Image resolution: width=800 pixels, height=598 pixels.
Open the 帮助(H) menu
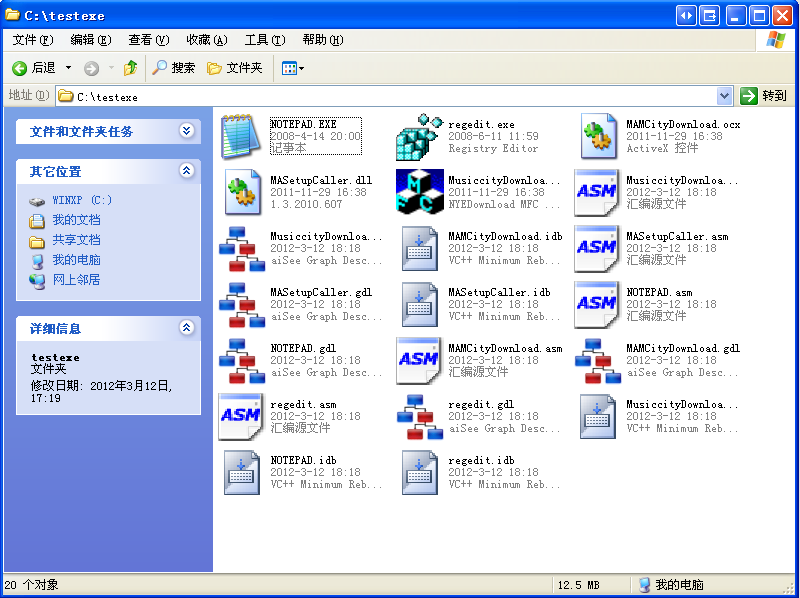point(323,40)
